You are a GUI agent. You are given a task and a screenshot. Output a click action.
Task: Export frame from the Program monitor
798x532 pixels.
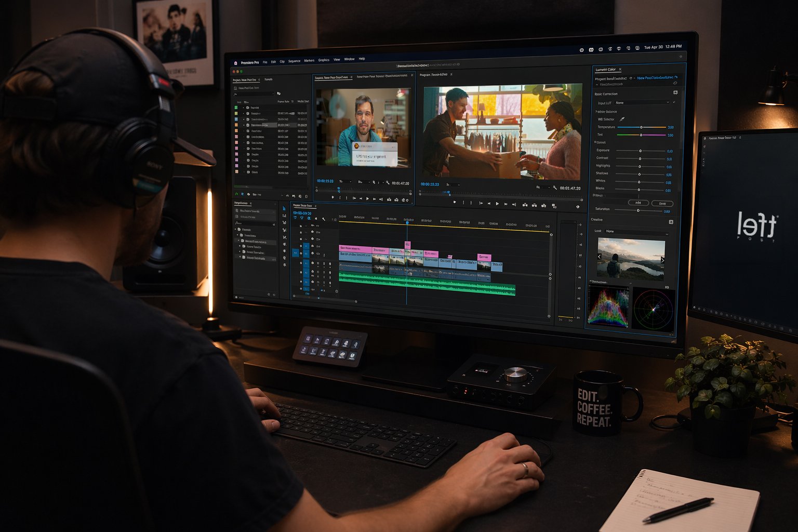[x=543, y=205]
